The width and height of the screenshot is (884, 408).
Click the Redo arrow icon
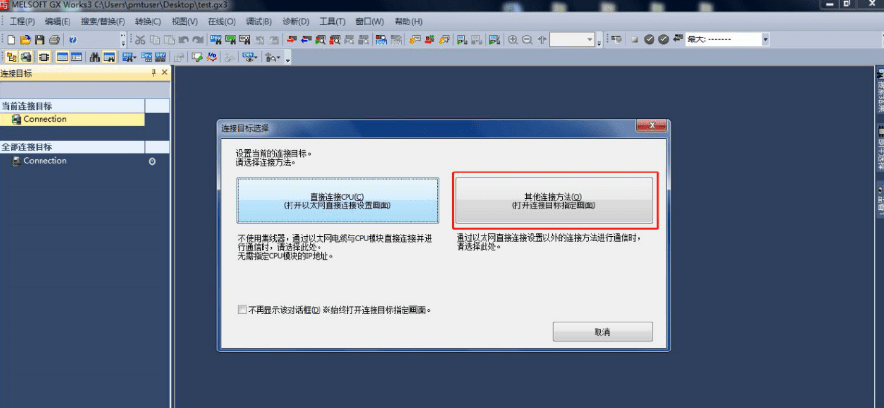[198, 40]
